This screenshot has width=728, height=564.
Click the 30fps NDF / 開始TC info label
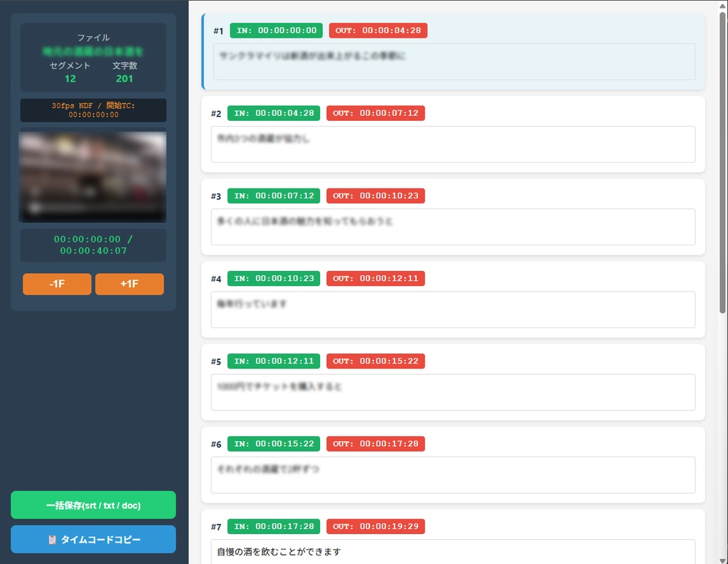pyautogui.click(x=93, y=110)
